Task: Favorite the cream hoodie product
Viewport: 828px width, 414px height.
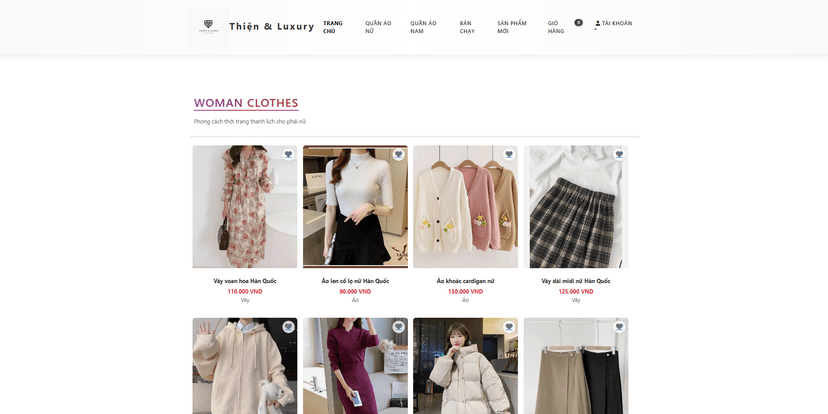Action: point(288,327)
